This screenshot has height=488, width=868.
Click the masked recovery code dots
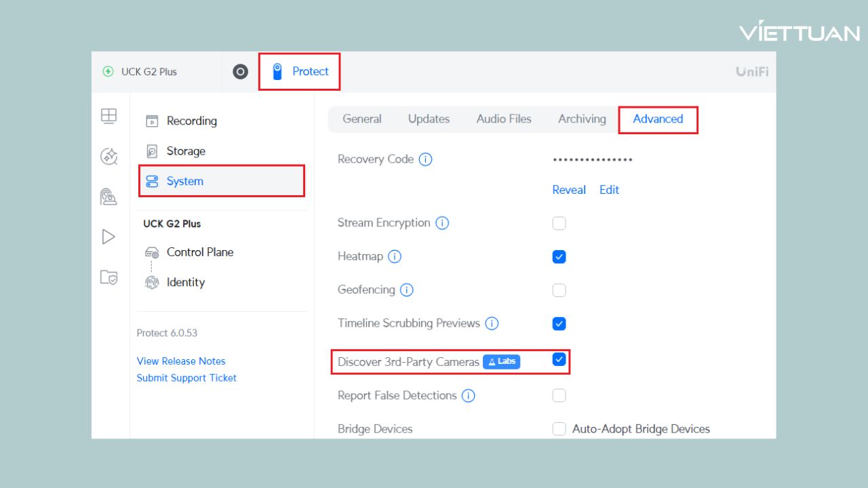pyautogui.click(x=593, y=160)
